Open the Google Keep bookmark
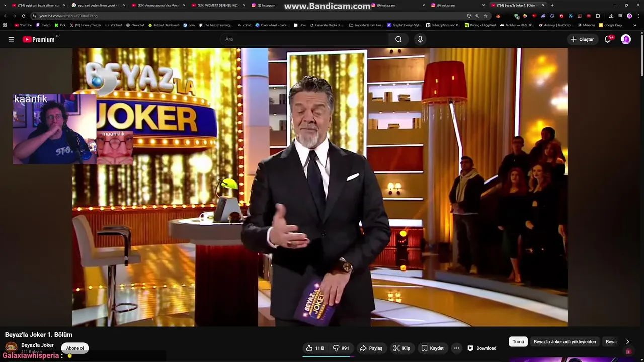 (610, 25)
